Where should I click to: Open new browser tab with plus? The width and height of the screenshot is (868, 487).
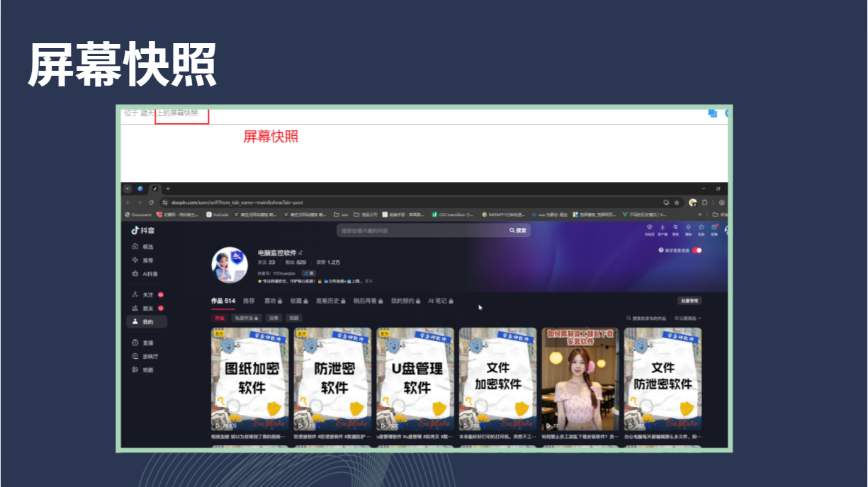(168, 189)
